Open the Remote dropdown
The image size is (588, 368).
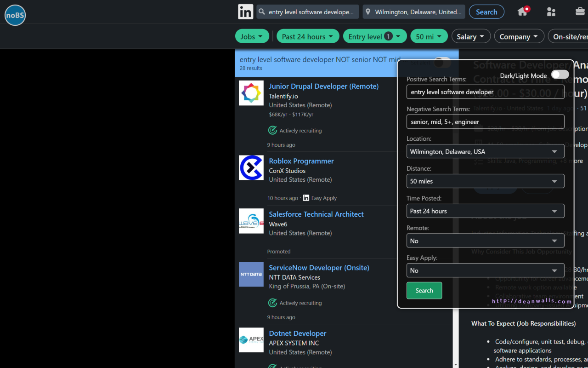pos(486,241)
